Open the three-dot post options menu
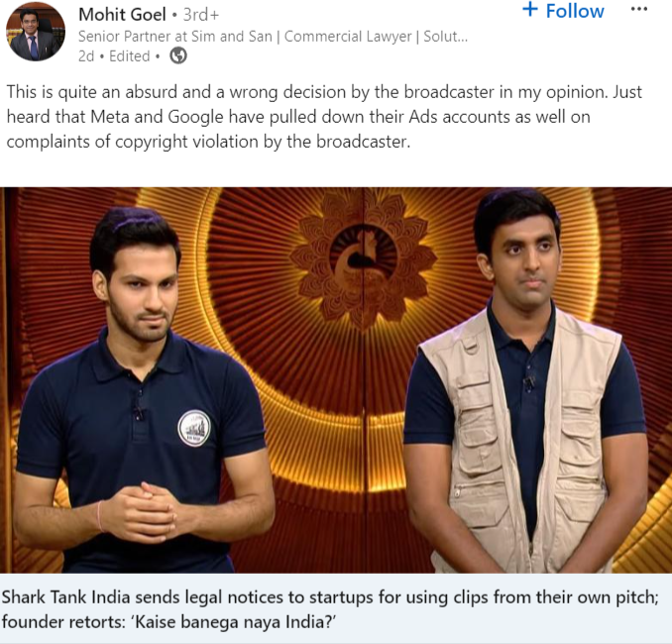Screen dimensions: 672x644 639,10
